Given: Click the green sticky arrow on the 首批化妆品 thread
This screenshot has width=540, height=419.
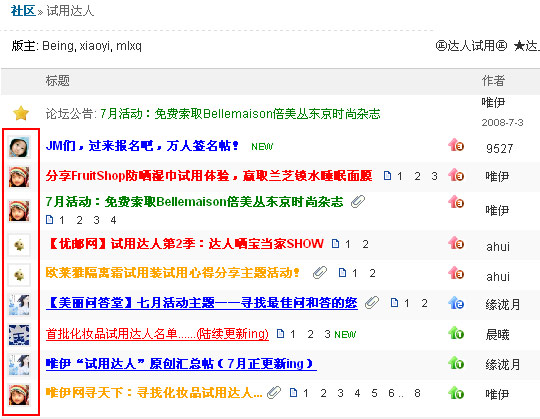Looking at the screenshot, I should coord(456,333).
